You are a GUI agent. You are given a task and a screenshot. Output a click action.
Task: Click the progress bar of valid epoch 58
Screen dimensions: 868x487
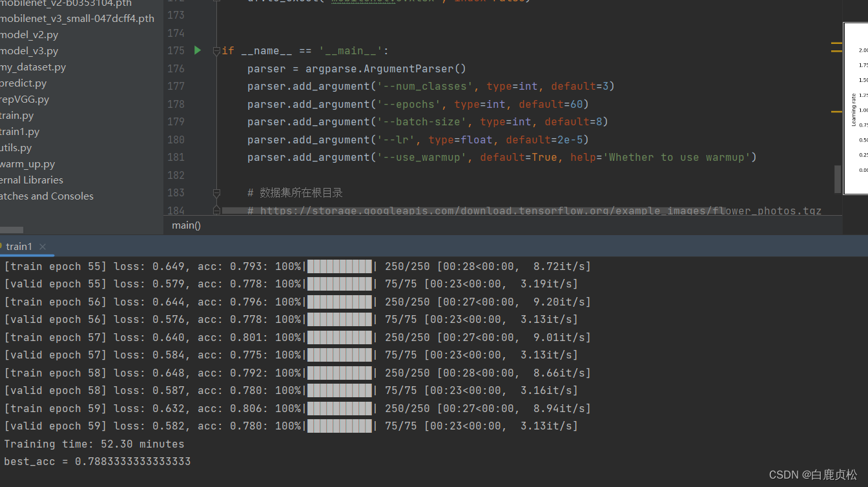pyautogui.click(x=340, y=390)
